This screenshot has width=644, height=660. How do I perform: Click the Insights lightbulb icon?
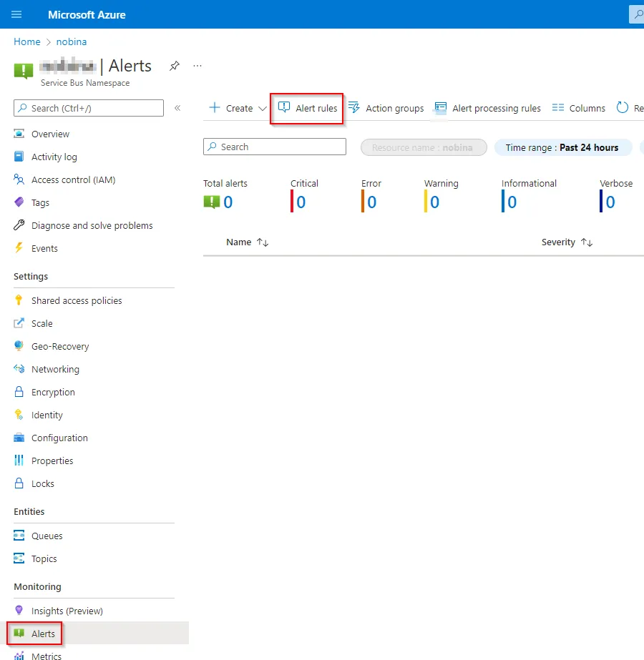pos(19,611)
